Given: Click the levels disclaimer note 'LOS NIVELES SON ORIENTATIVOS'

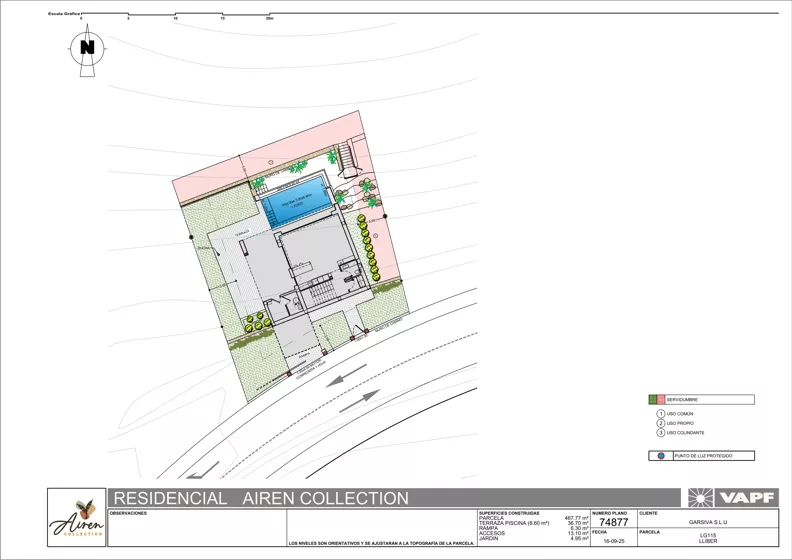Looking at the screenshot, I should pos(381,543).
